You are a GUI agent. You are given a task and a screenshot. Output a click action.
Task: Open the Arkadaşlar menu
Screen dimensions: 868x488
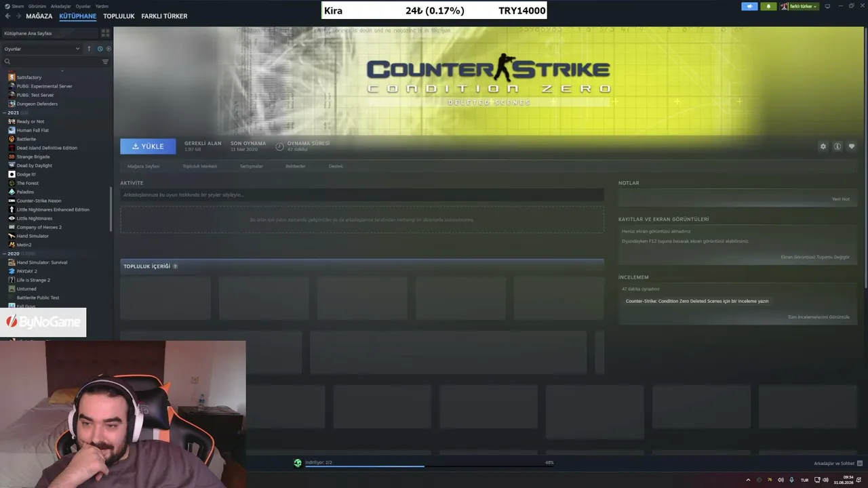click(x=60, y=6)
